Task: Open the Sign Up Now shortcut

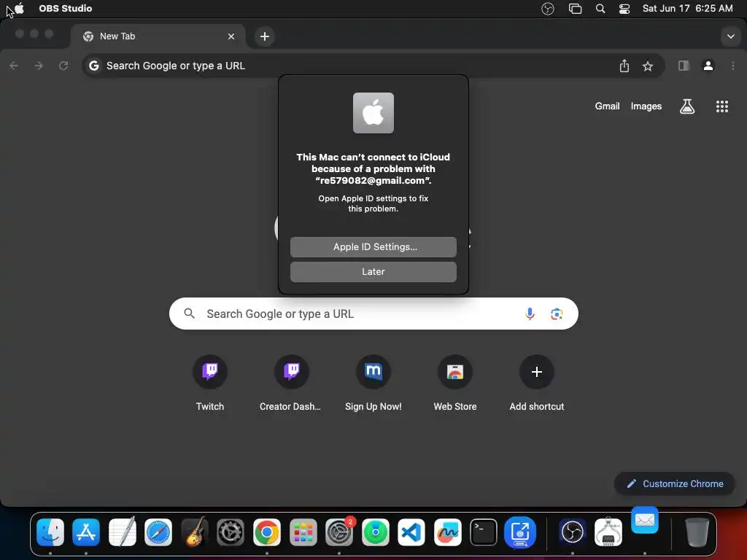Action: [373, 384]
